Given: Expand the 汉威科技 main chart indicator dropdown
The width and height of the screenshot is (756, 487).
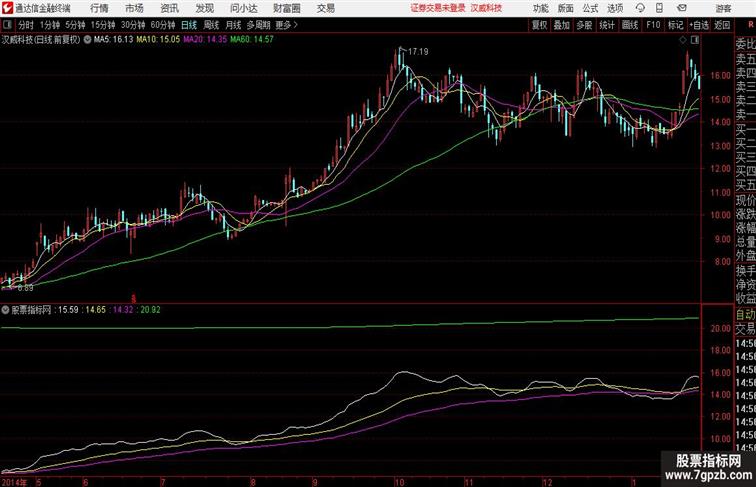Looking at the screenshot, I should click(87, 40).
